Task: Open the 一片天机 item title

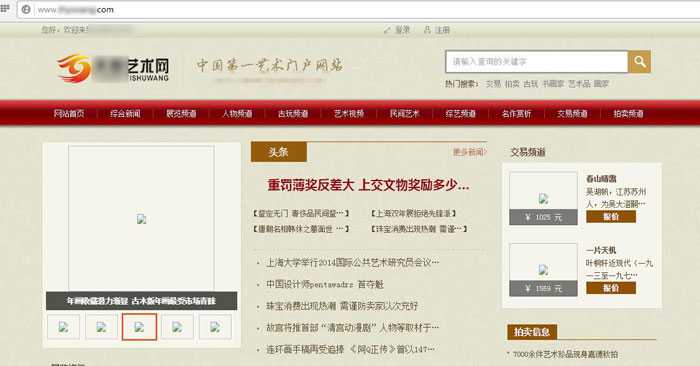Action: (x=601, y=250)
